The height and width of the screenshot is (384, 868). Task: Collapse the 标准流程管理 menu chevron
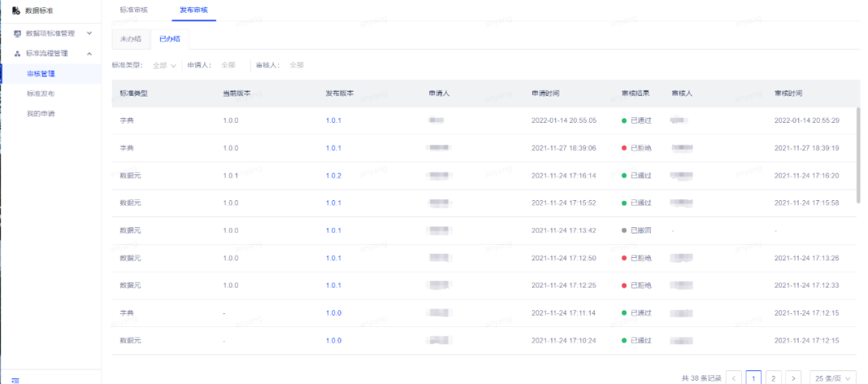coord(90,53)
